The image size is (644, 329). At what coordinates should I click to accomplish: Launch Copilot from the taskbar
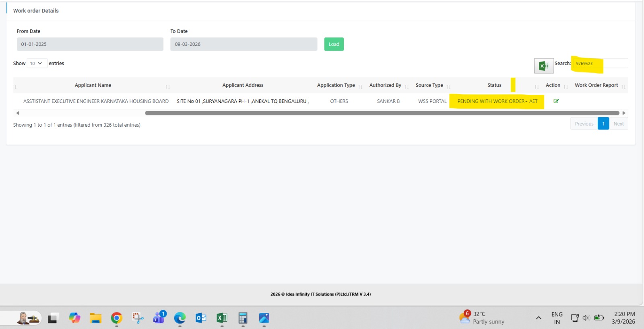pyautogui.click(x=74, y=318)
